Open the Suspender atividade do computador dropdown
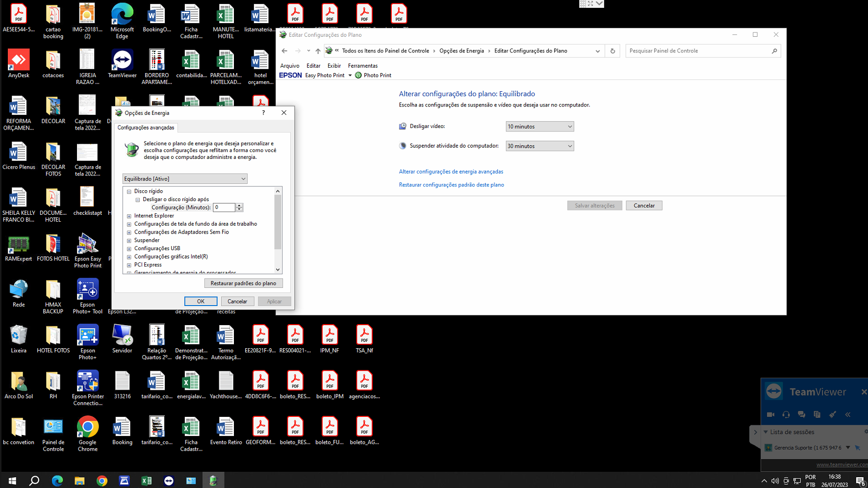 pyautogui.click(x=539, y=146)
